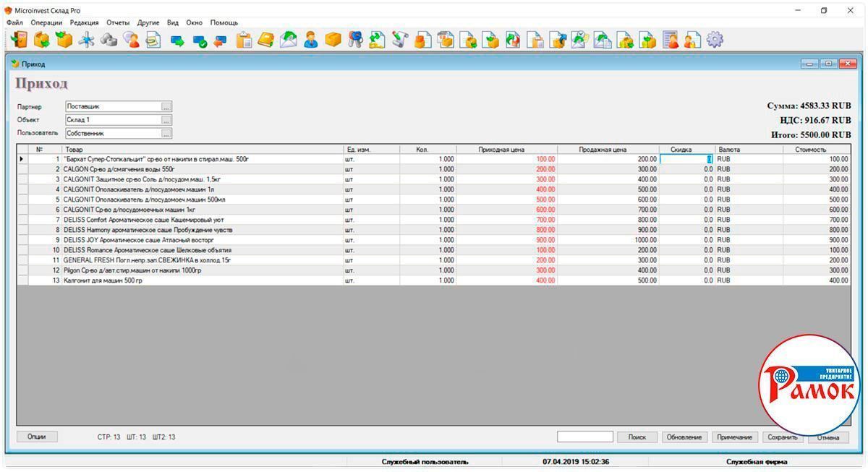The image size is (868, 472).
Task: Click the Приходная цена column header
Action: coord(501,150)
